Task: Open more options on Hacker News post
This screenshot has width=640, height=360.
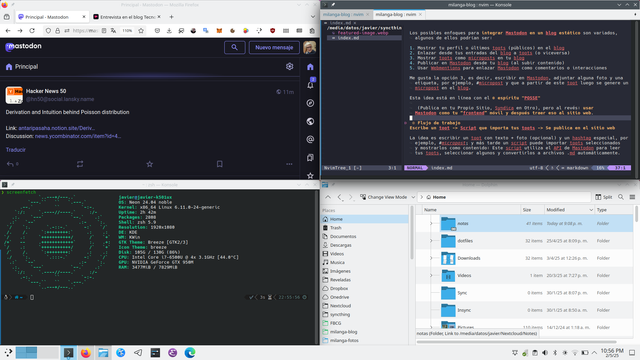Action: pyautogui.click(x=289, y=164)
